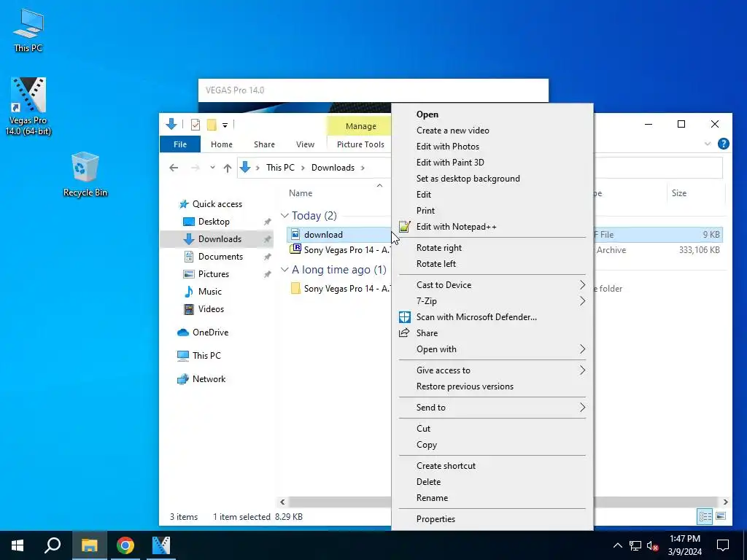Select Videos in navigation pane
This screenshot has height=560, width=747.
[x=211, y=309]
